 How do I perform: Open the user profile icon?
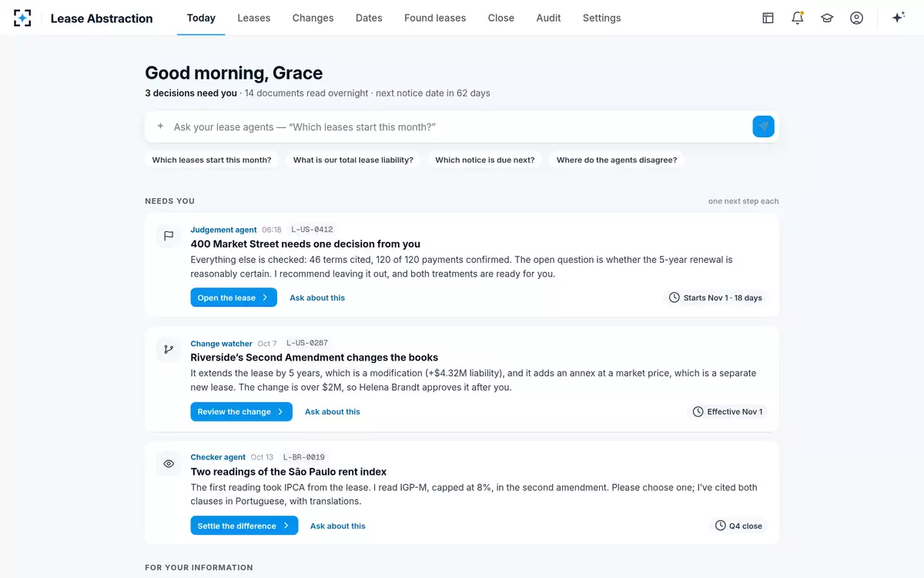click(856, 18)
